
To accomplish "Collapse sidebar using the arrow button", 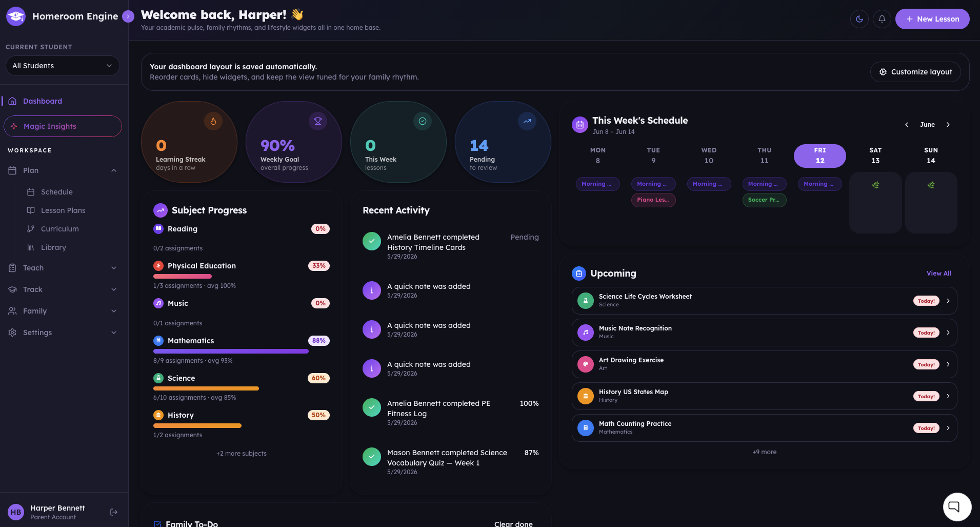I will point(128,16).
